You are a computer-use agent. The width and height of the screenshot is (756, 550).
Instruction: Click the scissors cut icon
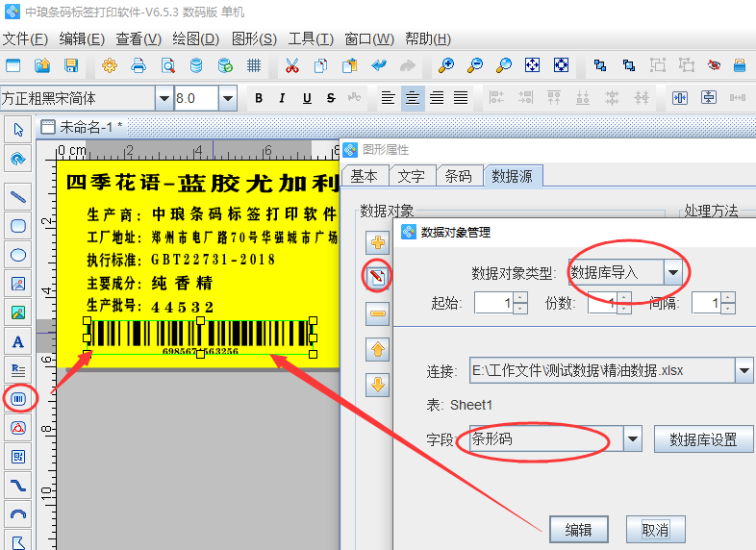(292, 65)
